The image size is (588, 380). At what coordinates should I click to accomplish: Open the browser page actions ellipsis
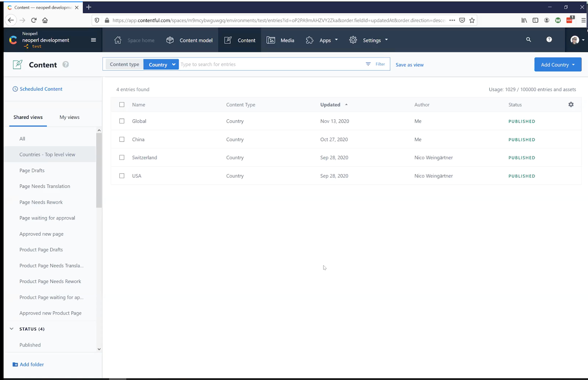(452, 20)
